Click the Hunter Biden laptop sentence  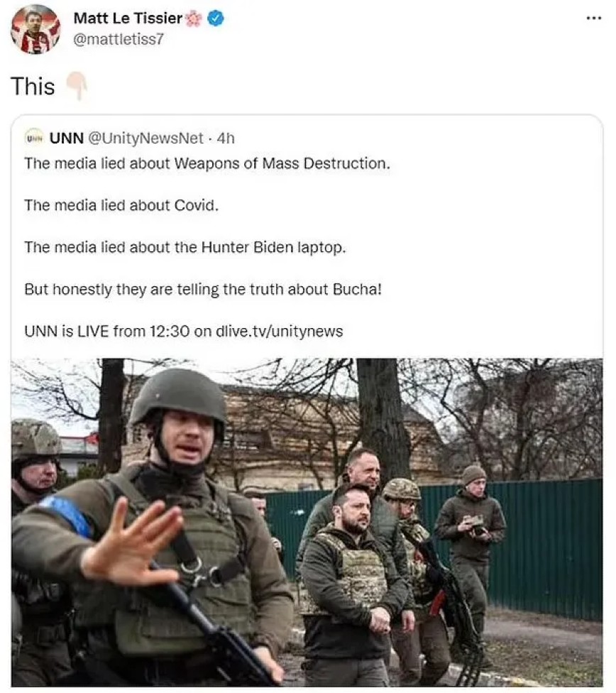185,247
